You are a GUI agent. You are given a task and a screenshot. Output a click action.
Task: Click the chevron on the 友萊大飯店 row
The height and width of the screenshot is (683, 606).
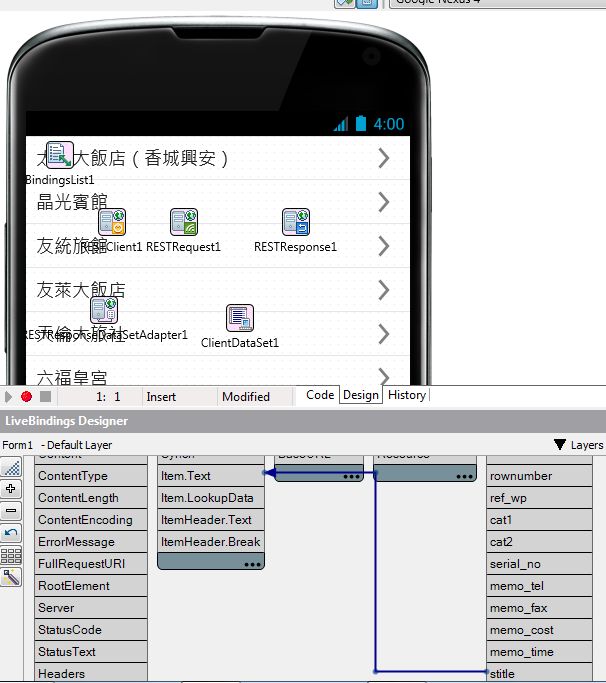coord(383,290)
